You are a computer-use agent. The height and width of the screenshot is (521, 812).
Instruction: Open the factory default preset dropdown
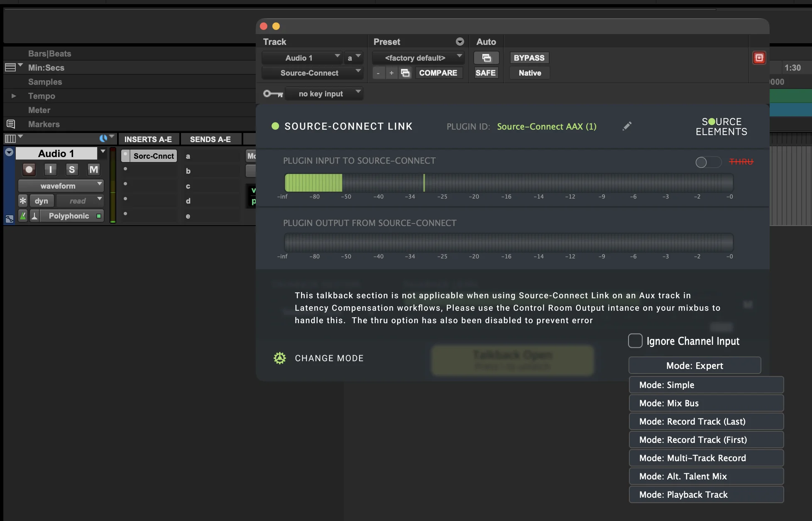(x=418, y=58)
